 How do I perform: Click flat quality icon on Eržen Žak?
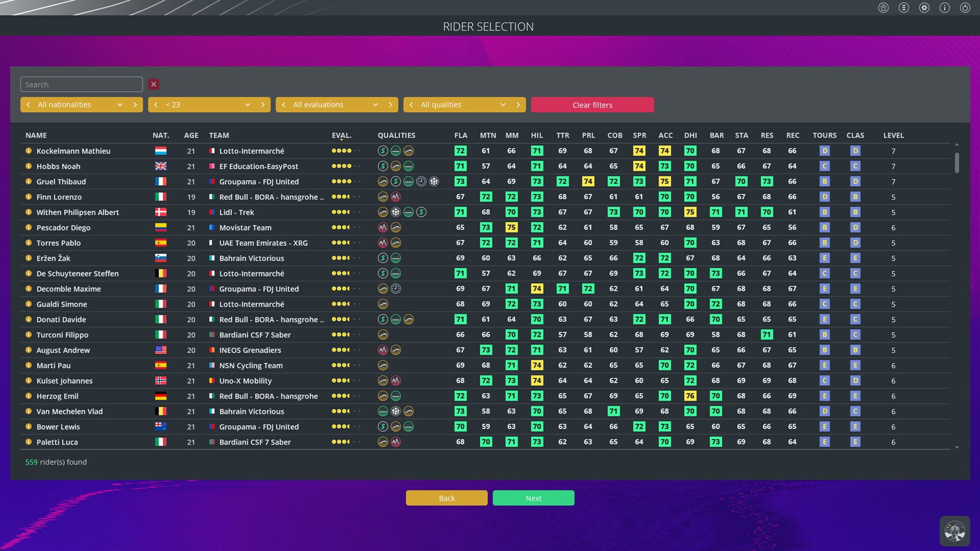396,258
